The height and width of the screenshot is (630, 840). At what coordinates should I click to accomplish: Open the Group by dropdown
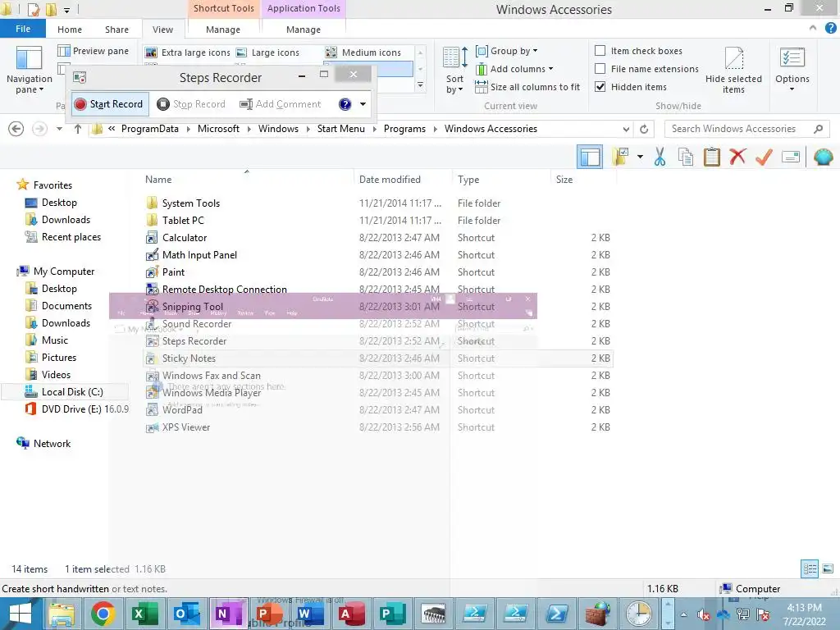(x=506, y=51)
